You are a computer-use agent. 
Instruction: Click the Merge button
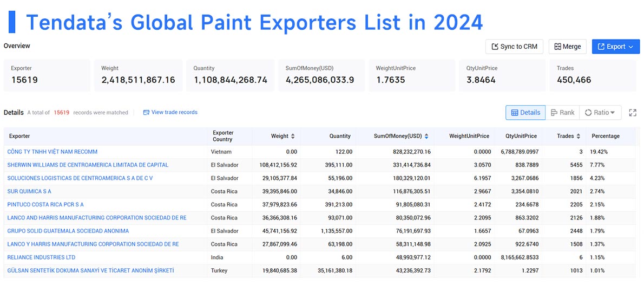coord(568,47)
